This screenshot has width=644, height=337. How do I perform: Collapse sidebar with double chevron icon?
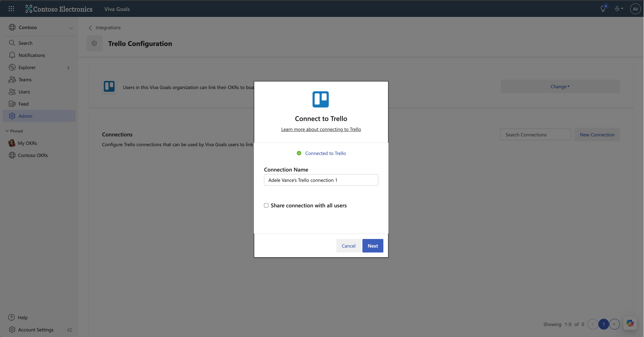[x=69, y=330]
